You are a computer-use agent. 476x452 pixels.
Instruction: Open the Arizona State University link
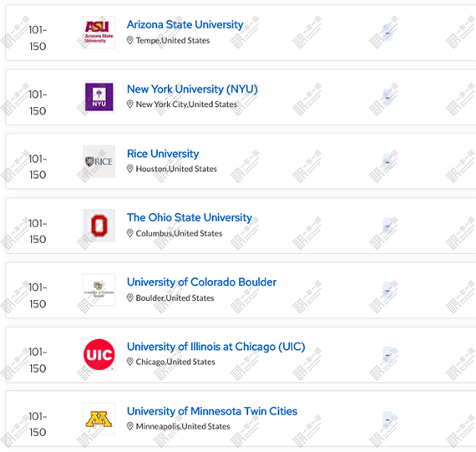click(185, 24)
